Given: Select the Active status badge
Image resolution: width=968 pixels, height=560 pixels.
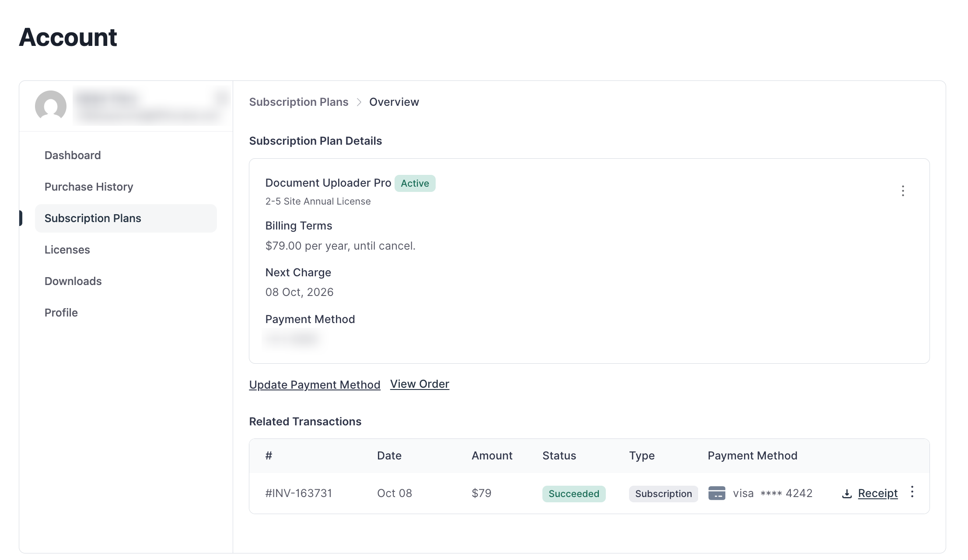Looking at the screenshot, I should click(x=415, y=183).
